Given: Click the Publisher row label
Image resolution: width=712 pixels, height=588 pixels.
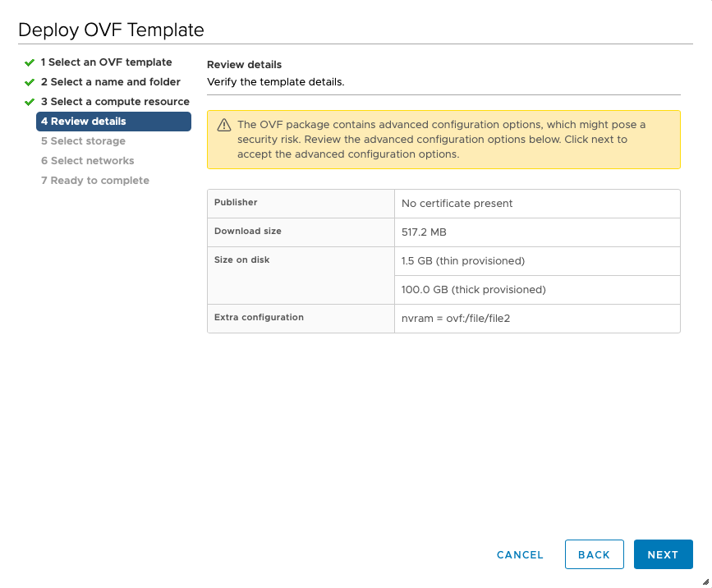Looking at the screenshot, I should [x=236, y=203].
